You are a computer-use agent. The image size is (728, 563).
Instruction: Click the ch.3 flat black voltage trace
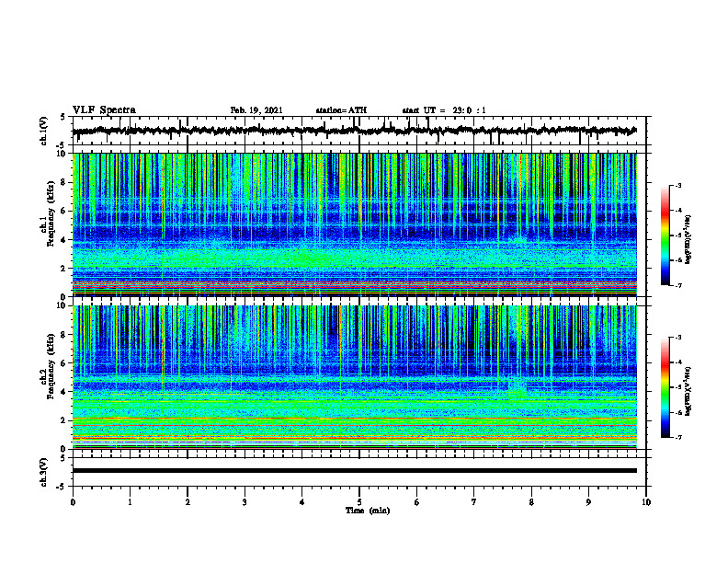[x=354, y=471]
